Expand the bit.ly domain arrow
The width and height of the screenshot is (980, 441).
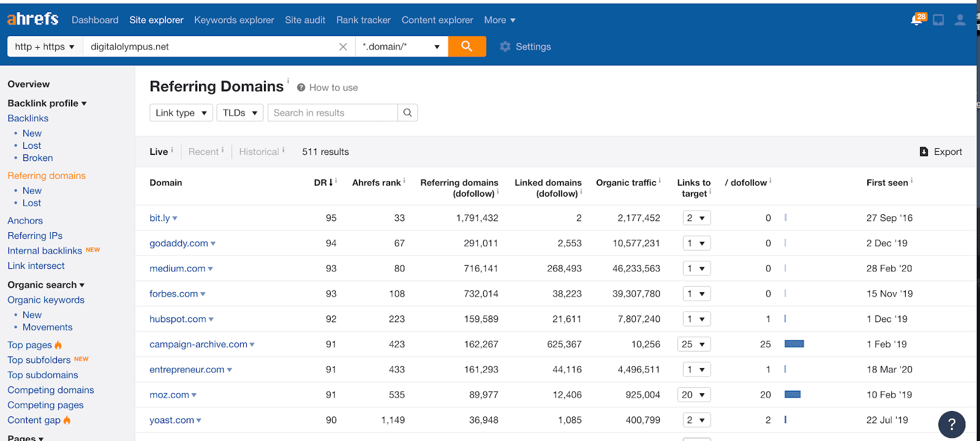click(x=175, y=219)
